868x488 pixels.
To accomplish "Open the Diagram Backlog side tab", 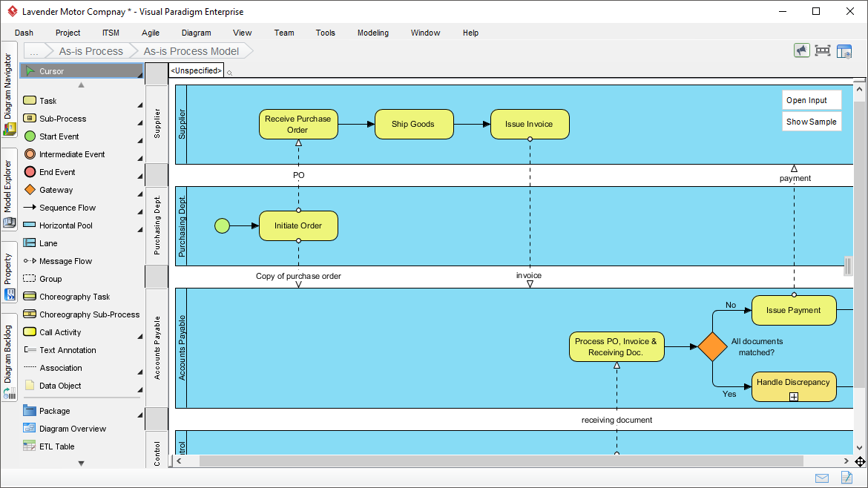I will point(9,357).
